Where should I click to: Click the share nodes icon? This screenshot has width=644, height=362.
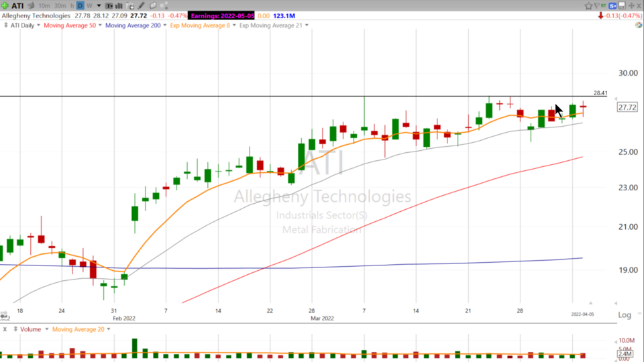coord(164,6)
